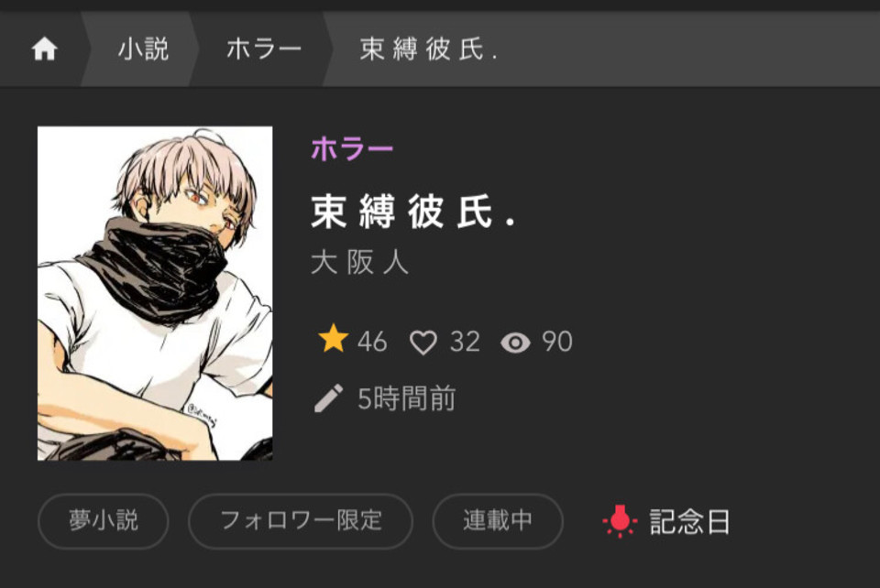Image resolution: width=880 pixels, height=588 pixels.
Task: Like the novel with heart icon
Action: pyautogui.click(x=423, y=342)
